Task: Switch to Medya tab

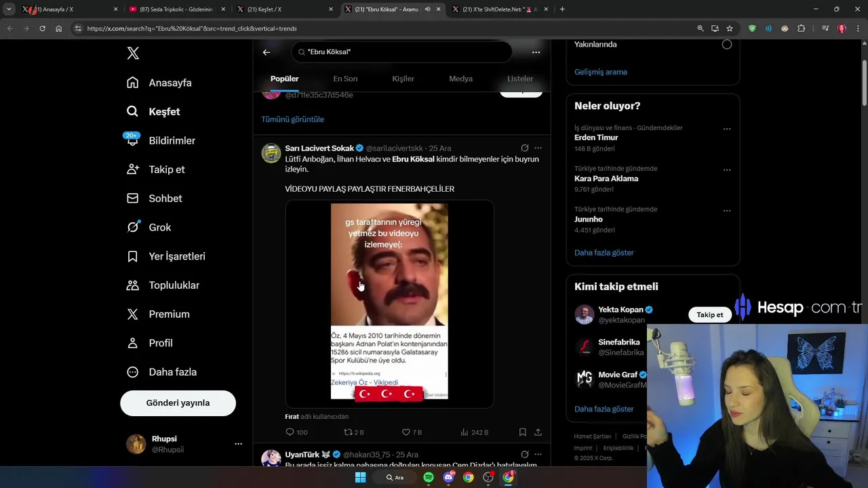Action: [460, 79]
